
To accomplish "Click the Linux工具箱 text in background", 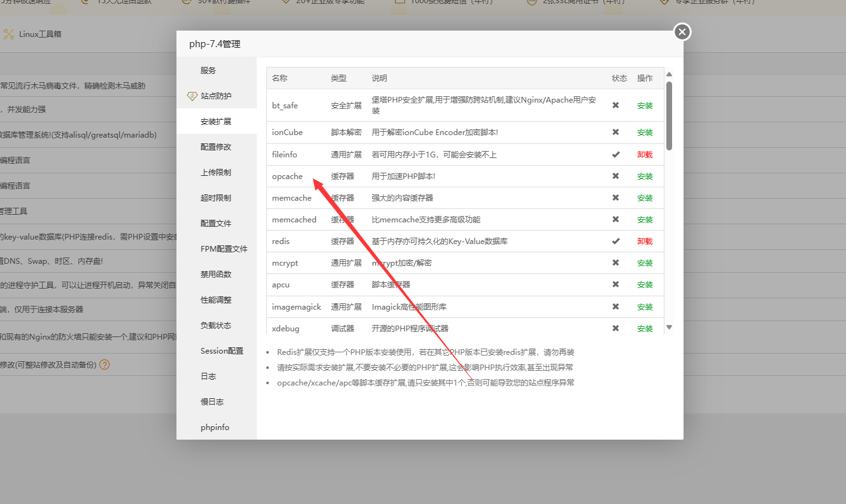I will pos(40,34).
